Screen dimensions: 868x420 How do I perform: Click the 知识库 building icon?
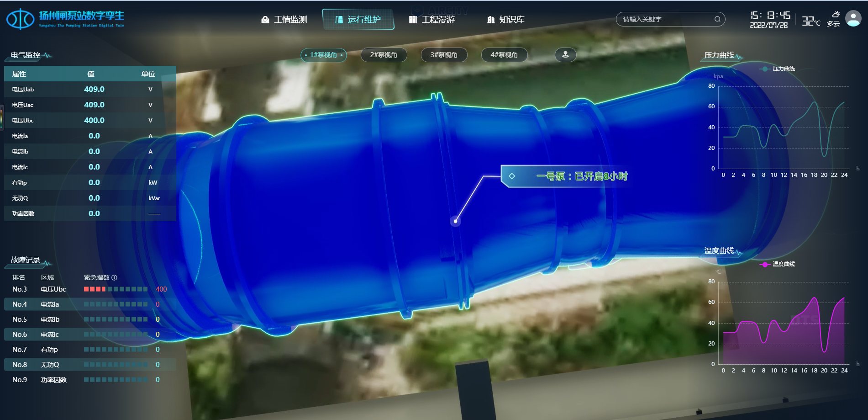[491, 20]
